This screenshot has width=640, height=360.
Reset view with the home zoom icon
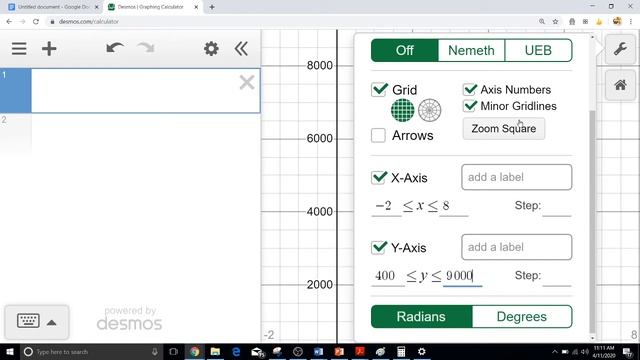click(x=620, y=85)
